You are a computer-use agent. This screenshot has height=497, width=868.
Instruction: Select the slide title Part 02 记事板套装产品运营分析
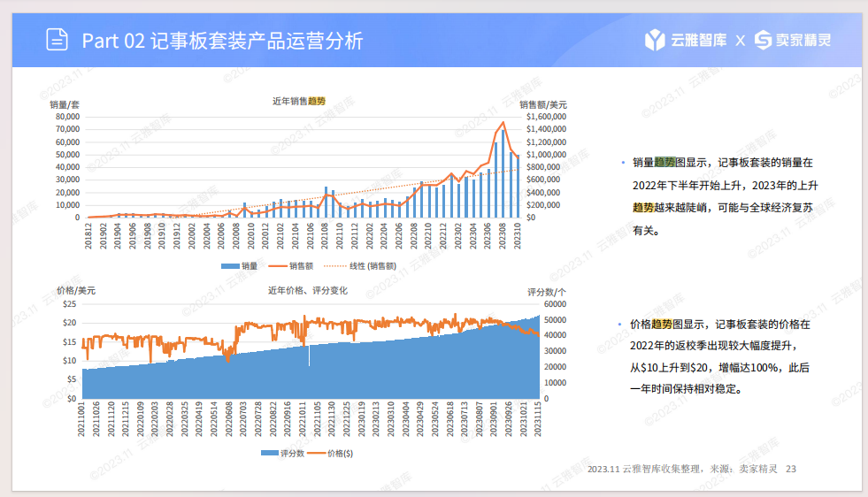[x=223, y=41]
